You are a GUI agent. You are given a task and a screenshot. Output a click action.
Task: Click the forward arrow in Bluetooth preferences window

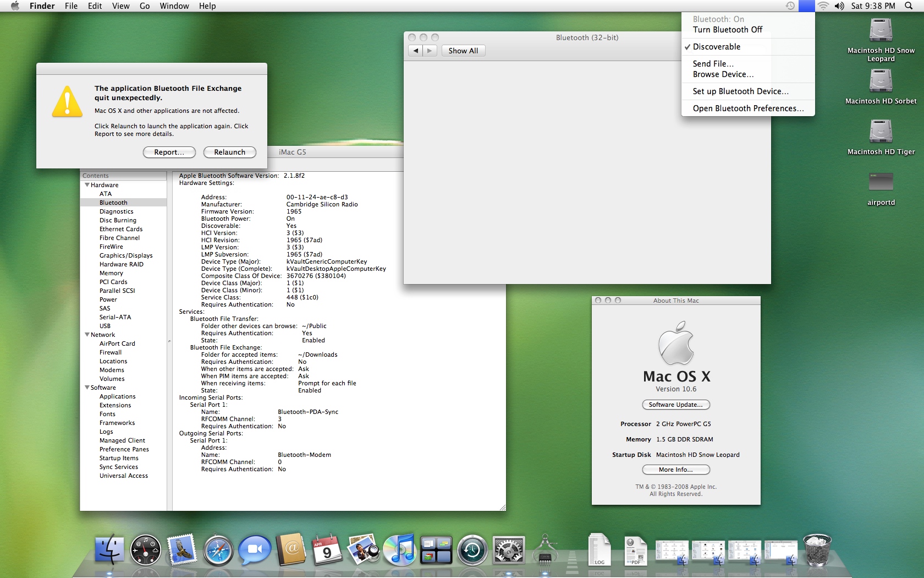(x=430, y=51)
